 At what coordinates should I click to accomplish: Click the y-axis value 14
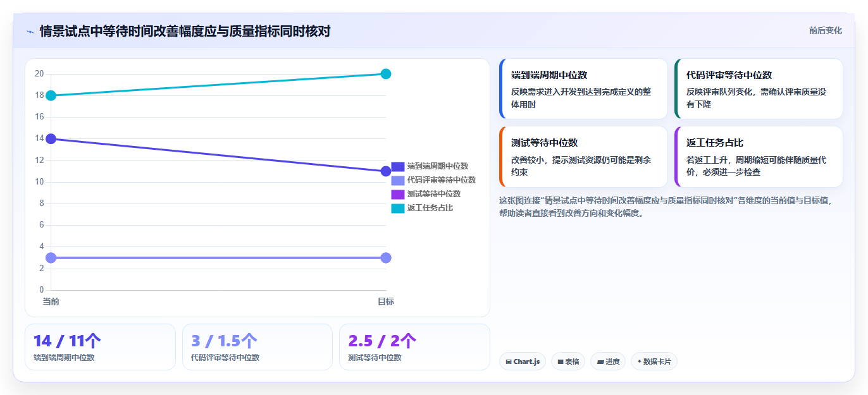[x=39, y=138]
